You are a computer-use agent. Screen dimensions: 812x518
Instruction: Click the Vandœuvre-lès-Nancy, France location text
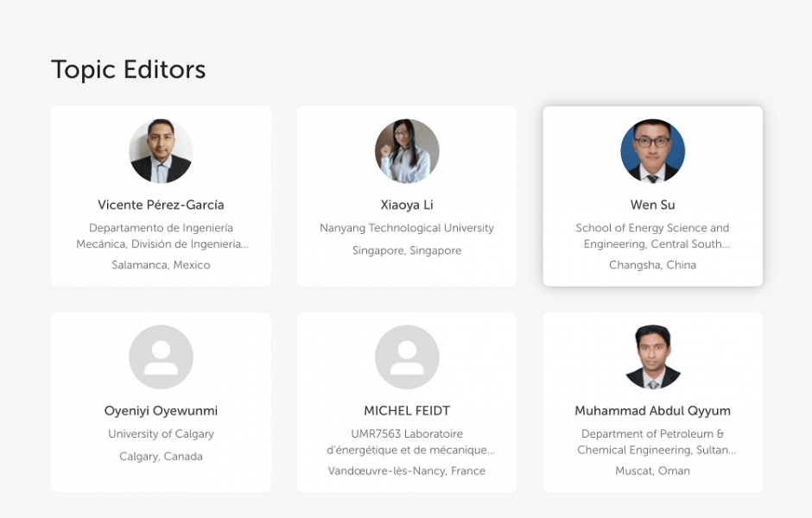coord(407,471)
